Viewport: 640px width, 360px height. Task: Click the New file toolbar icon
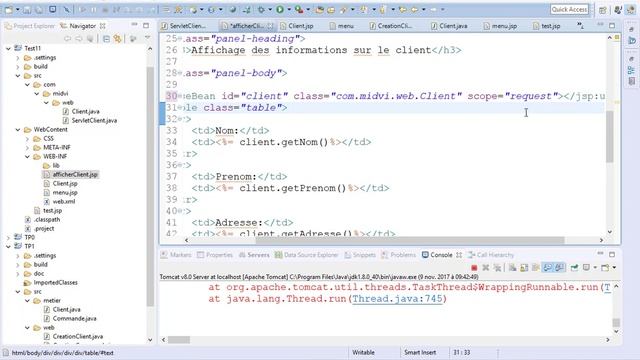[x=9, y=9]
